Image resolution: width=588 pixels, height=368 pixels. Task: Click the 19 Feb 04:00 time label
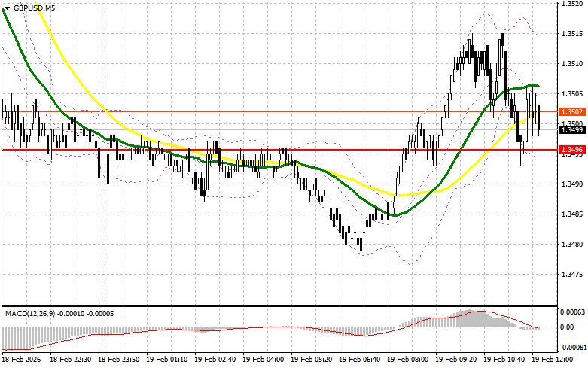[263, 360]
